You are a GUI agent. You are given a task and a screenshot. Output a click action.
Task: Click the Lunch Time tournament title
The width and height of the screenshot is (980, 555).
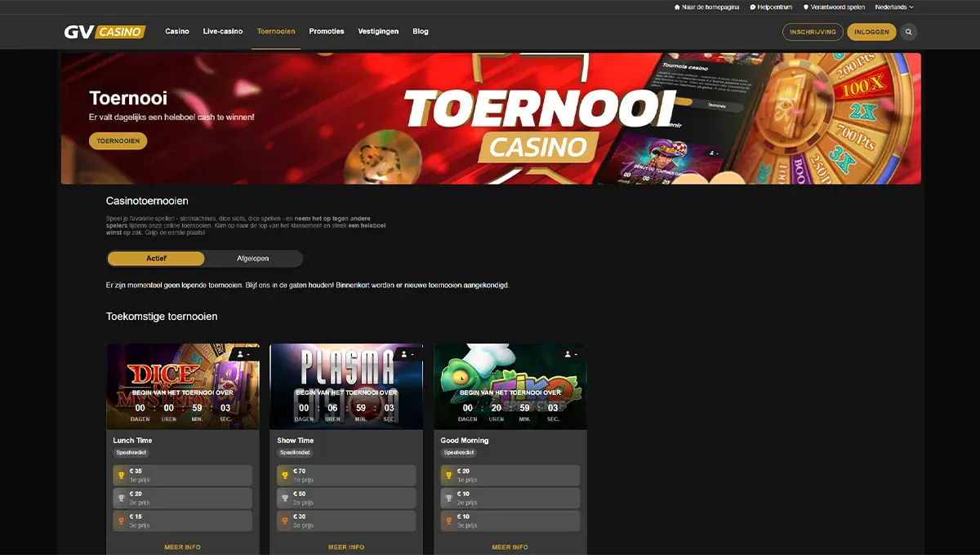point(132,441)
